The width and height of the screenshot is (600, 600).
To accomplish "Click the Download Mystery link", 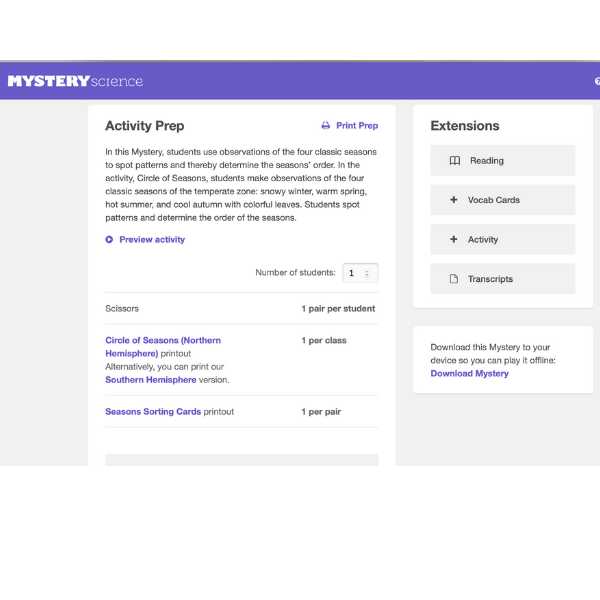I will 469,374.
